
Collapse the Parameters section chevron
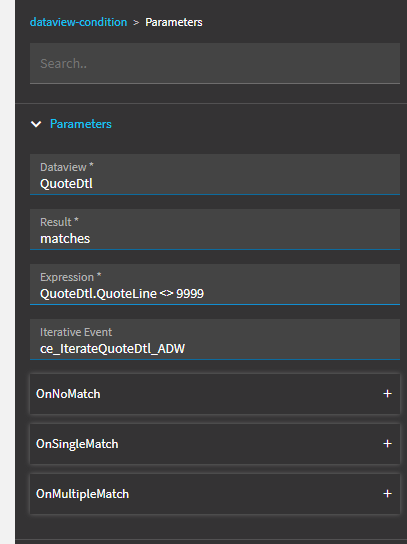pos(36,124)
